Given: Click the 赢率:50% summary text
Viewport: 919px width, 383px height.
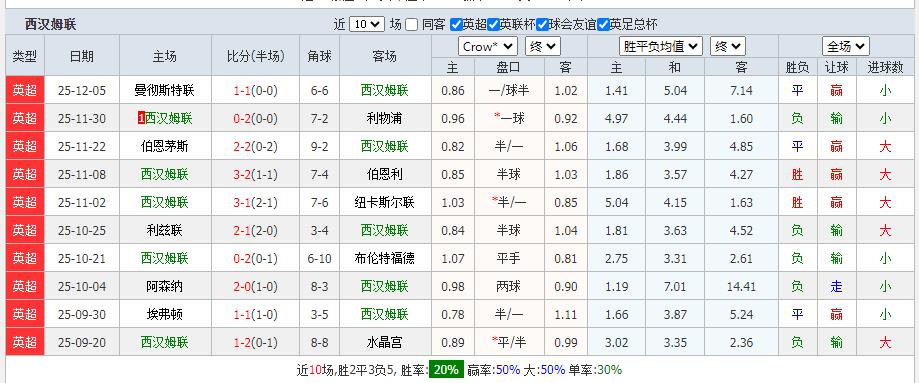Looking at the screenshot, I should (494, 370).
